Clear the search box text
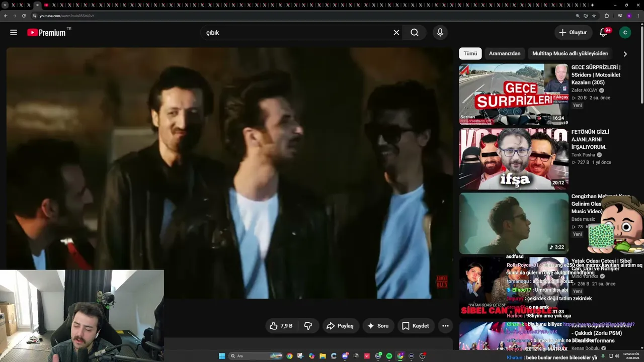Image resolution: width=644 pixels, height=362 pixels. 396,33
